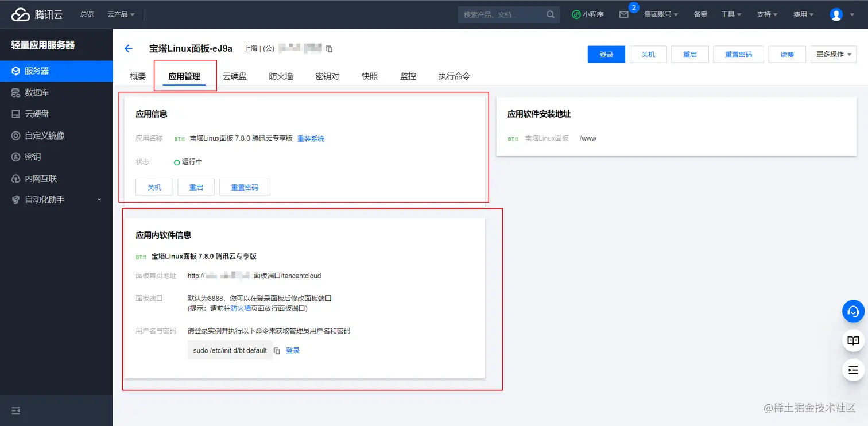Click the 密钥 sidebar icon
The height and width of the screenshot is (426, 868).
click(x=15, y=157)
